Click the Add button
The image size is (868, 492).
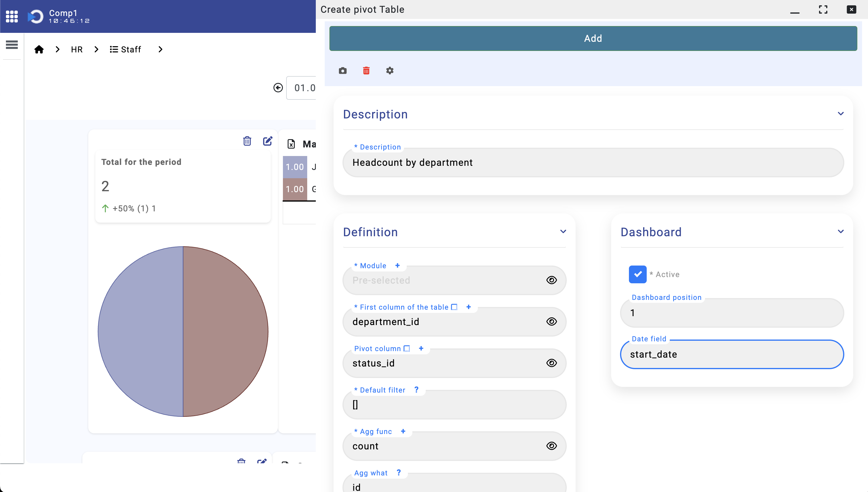(x=593, y=38)
